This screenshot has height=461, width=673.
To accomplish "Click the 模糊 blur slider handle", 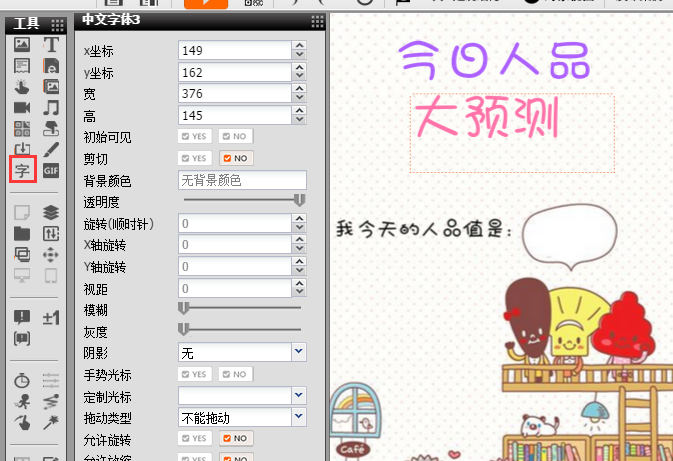I will [184, 308].
